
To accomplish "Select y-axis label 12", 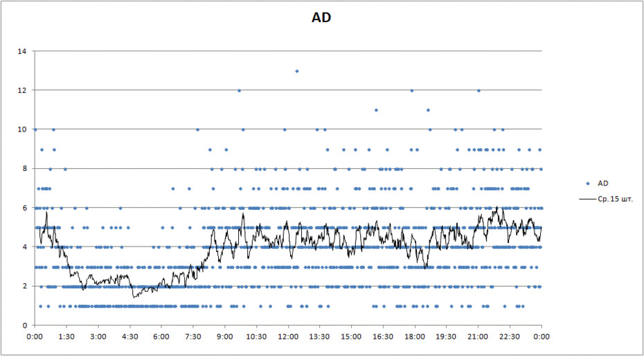I will (22, 90).
